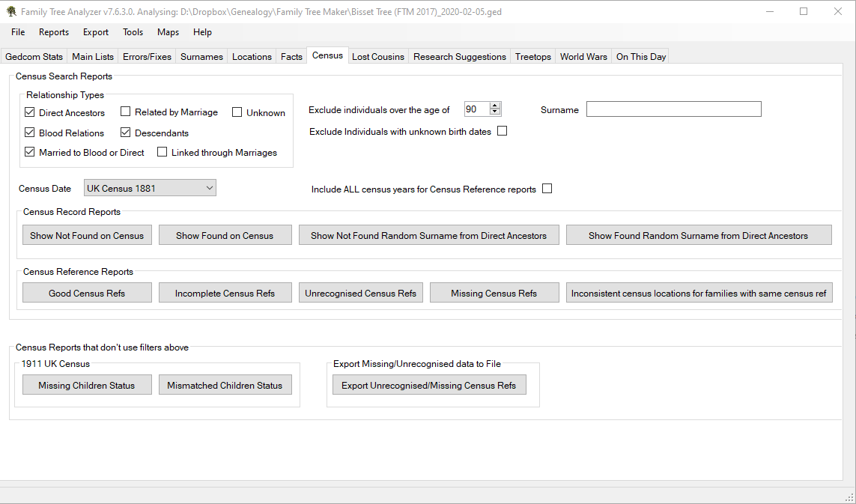Viewport: 856px width, 504px height.
Task: Enable Exclude Individuals with unknown birth dates
Action: tap(502, 130)
